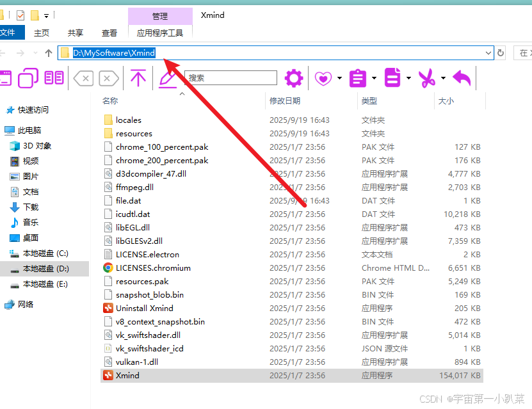
Task: Select the chrome_100_percent.pak file
Action: [x=292, y=147]
